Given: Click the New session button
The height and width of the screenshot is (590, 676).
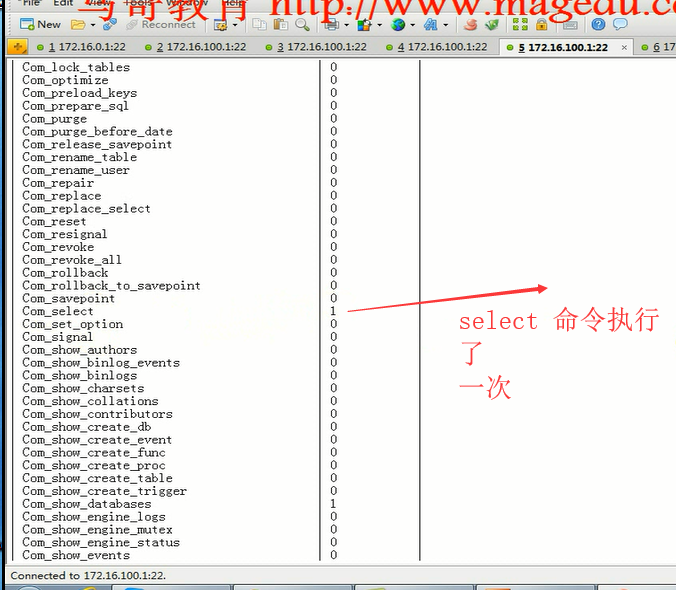Looking at the screenshot, I should tap(40, 25).
